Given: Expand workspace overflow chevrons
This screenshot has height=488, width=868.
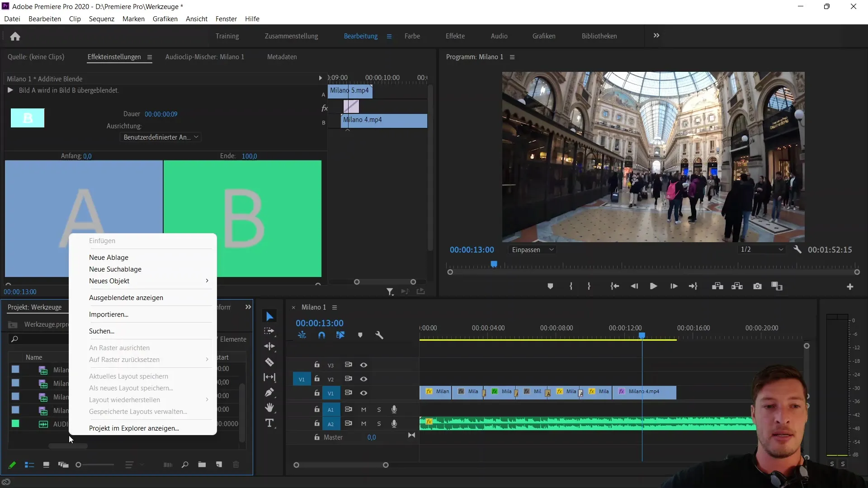Looking at the screenshot, I should [656, 35].
